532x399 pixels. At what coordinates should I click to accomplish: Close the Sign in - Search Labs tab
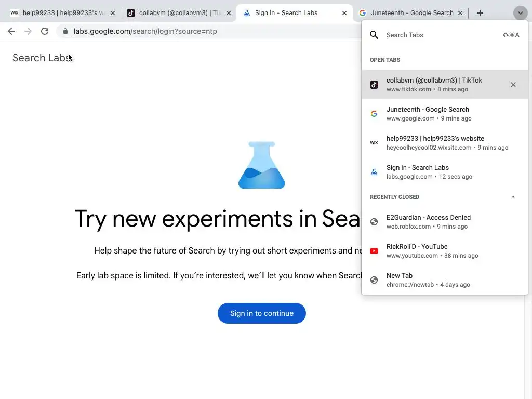coord(344,13)
